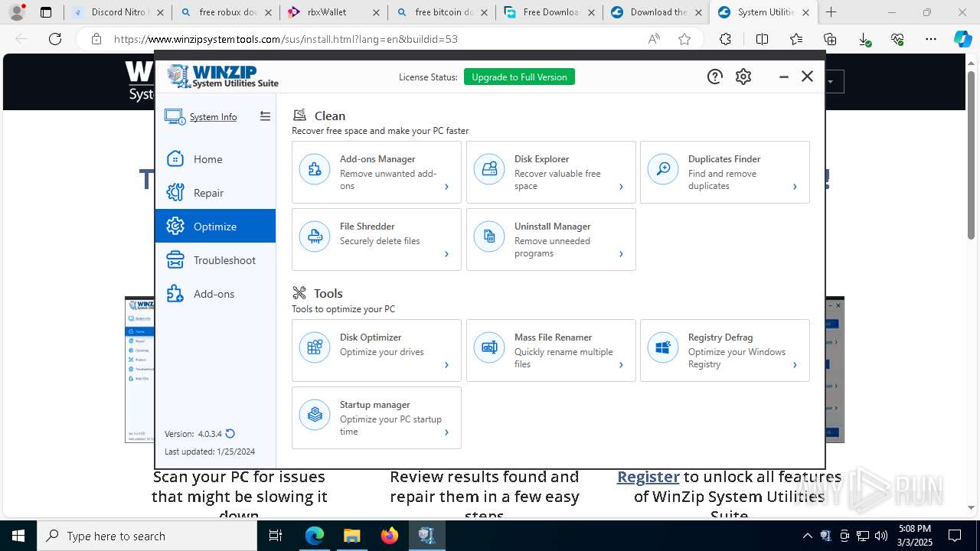Expand Disk Explorer chevron arrow

pos(621,187)
